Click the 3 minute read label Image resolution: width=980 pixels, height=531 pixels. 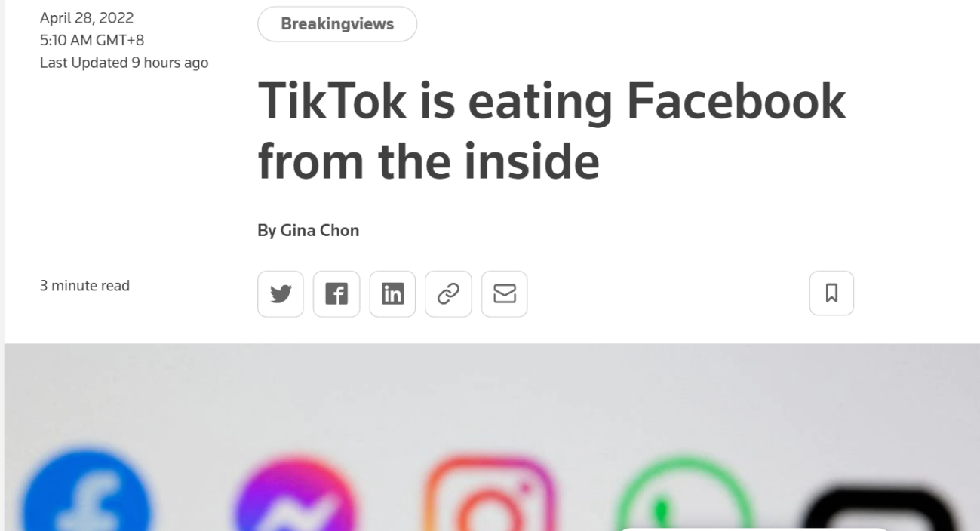point(84,286)
